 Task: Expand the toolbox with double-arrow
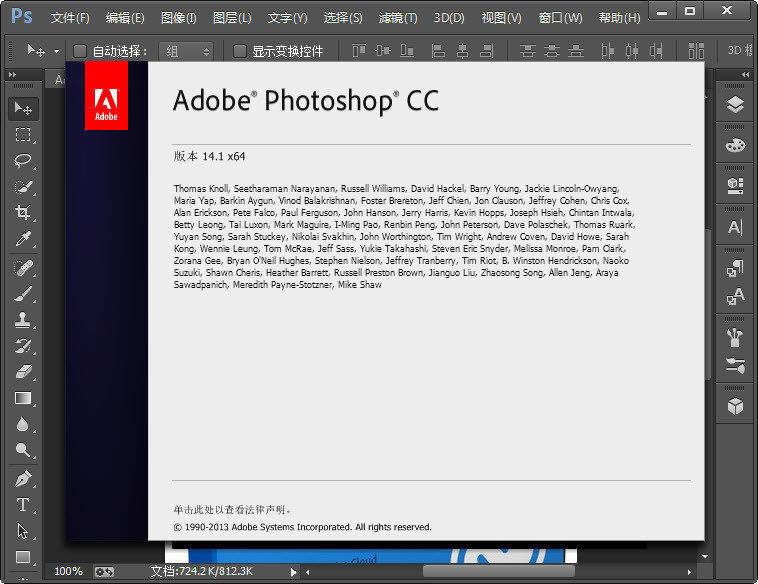coord(13,74)
